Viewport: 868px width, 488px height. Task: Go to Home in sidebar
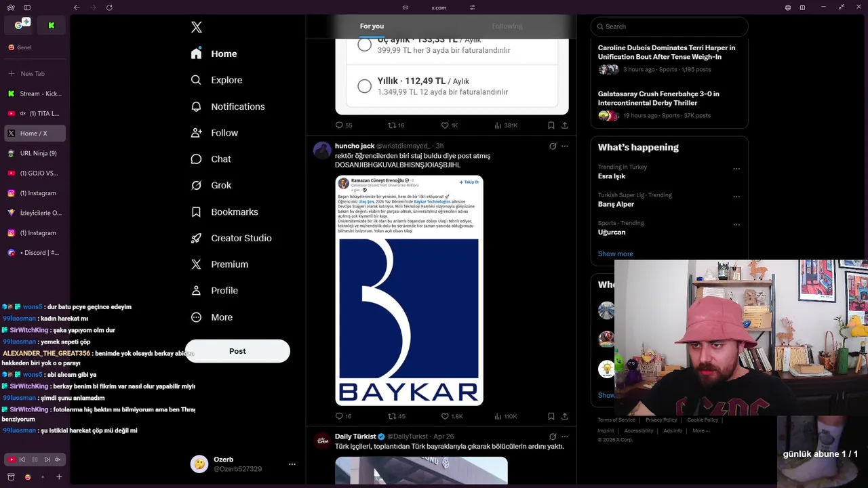(214, 54)
